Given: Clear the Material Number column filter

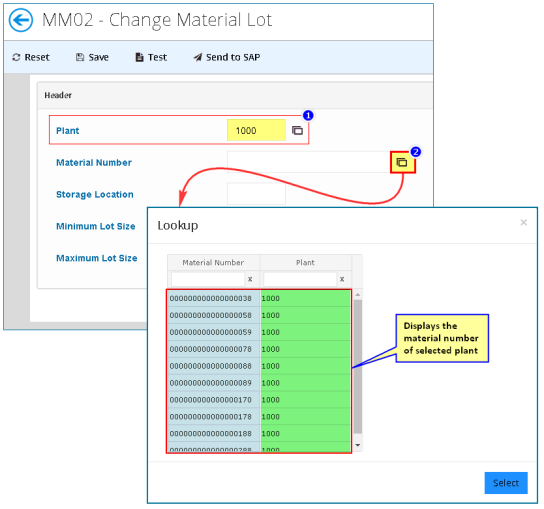Looking at the screenshot, I should (x=250, y=279).
